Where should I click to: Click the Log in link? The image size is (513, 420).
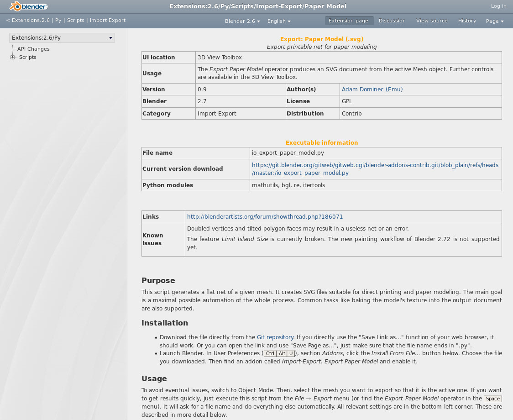pyautogui.click(x=498, y=6)
